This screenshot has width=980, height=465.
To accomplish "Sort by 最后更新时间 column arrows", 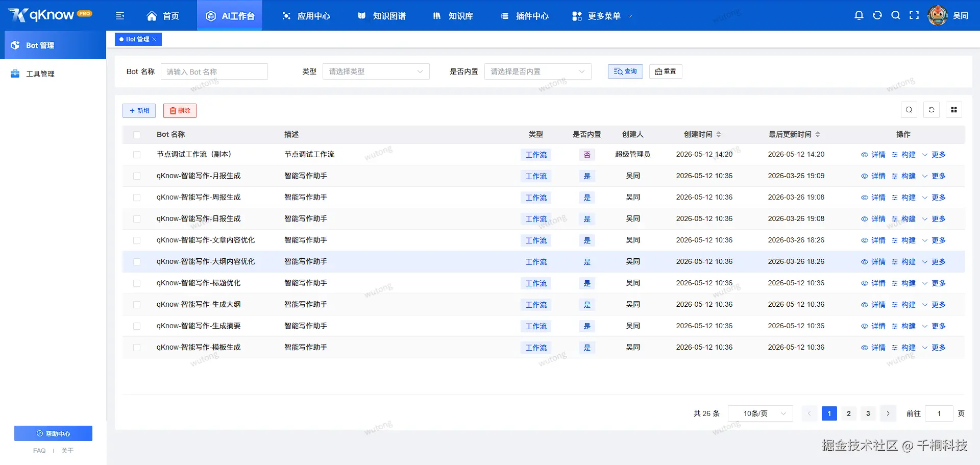I will pos(818,134).
